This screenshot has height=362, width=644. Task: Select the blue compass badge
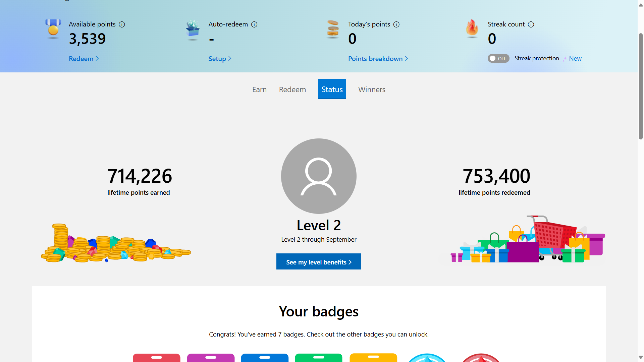point(427,359)
